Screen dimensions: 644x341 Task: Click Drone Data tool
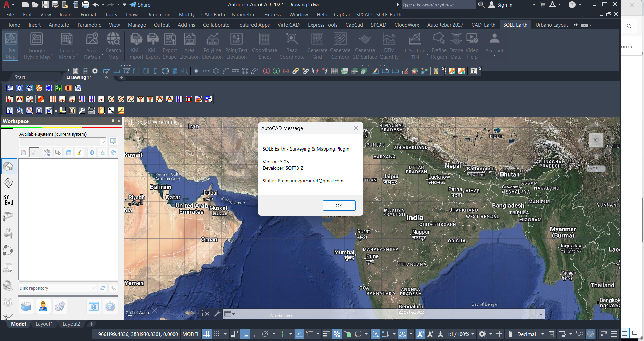[x=456, y=46]
